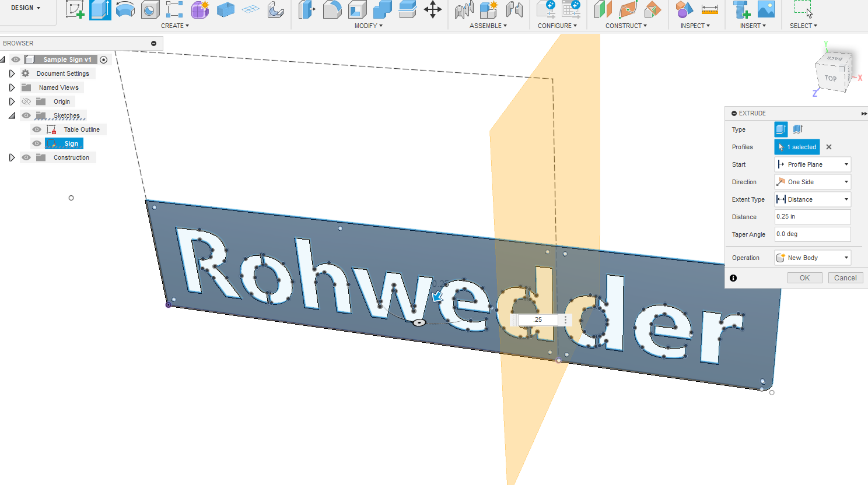Click the Distance 0.25 in field

coord(813,217)
